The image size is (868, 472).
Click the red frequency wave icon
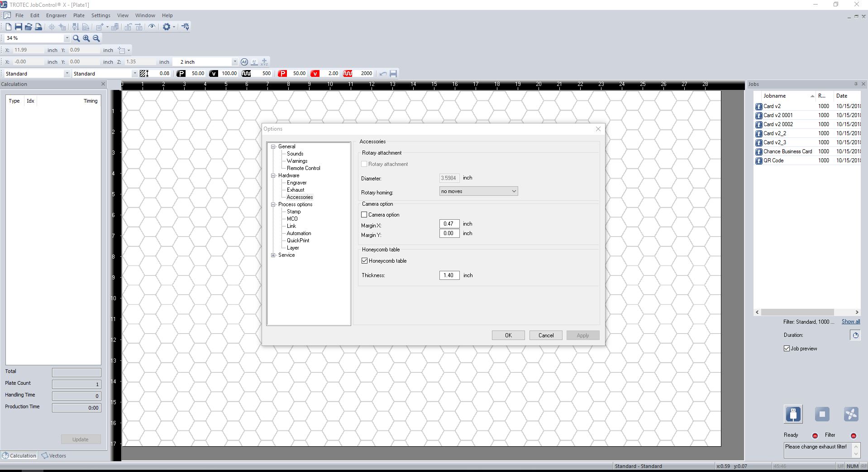coord(348,73)
